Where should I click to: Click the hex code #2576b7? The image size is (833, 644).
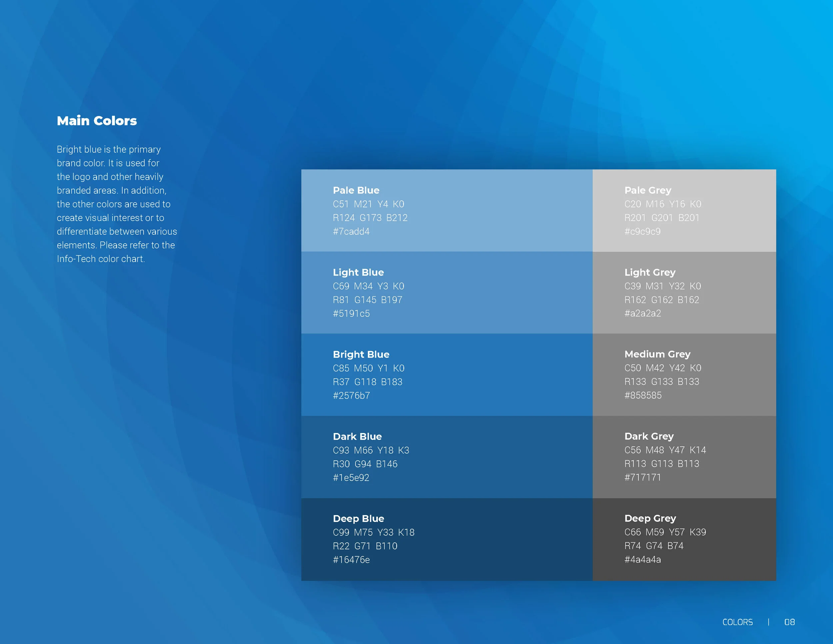coord(351,396)
